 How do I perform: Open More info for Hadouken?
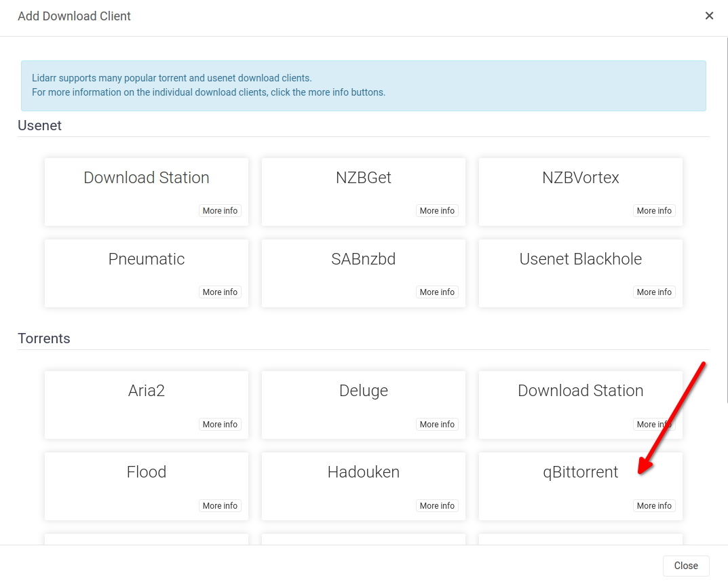pos(437,505)
